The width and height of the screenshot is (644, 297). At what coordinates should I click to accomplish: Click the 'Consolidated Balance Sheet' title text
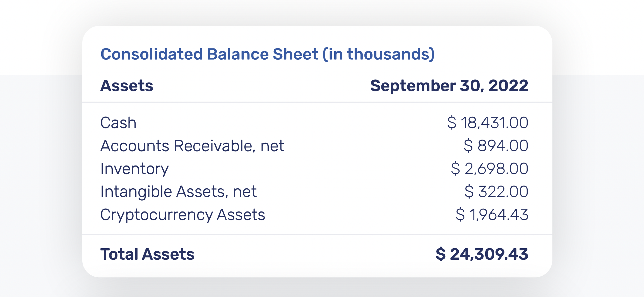point(209,54)
